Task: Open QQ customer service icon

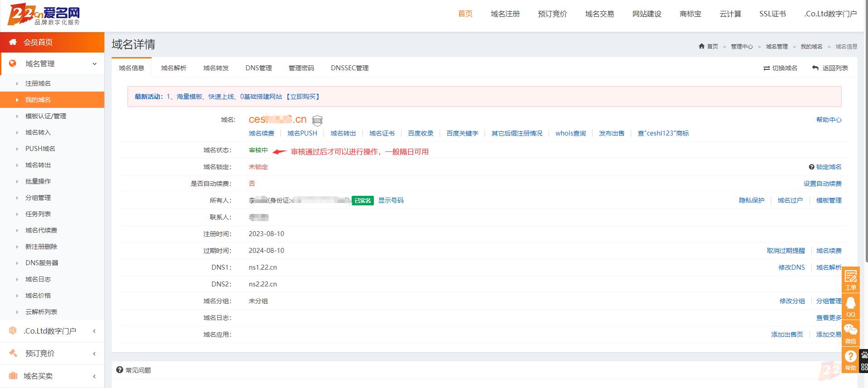Action: click(x=851, y=306)
